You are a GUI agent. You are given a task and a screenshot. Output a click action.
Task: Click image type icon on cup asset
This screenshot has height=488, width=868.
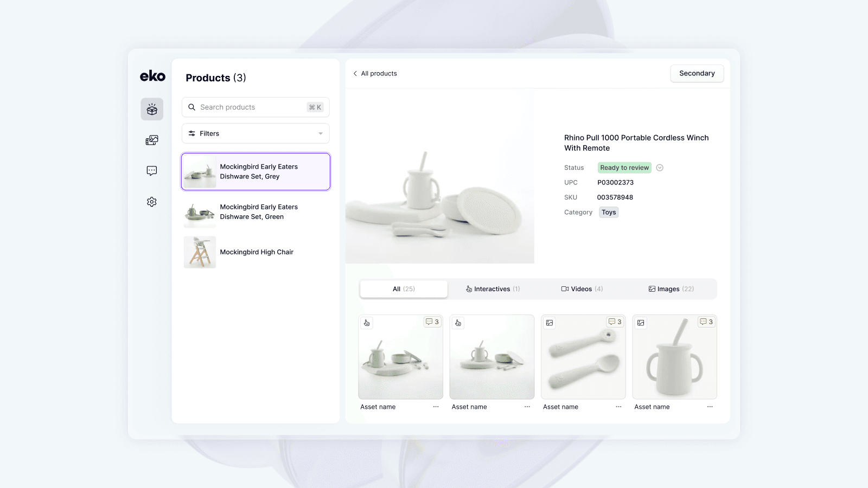641,323
